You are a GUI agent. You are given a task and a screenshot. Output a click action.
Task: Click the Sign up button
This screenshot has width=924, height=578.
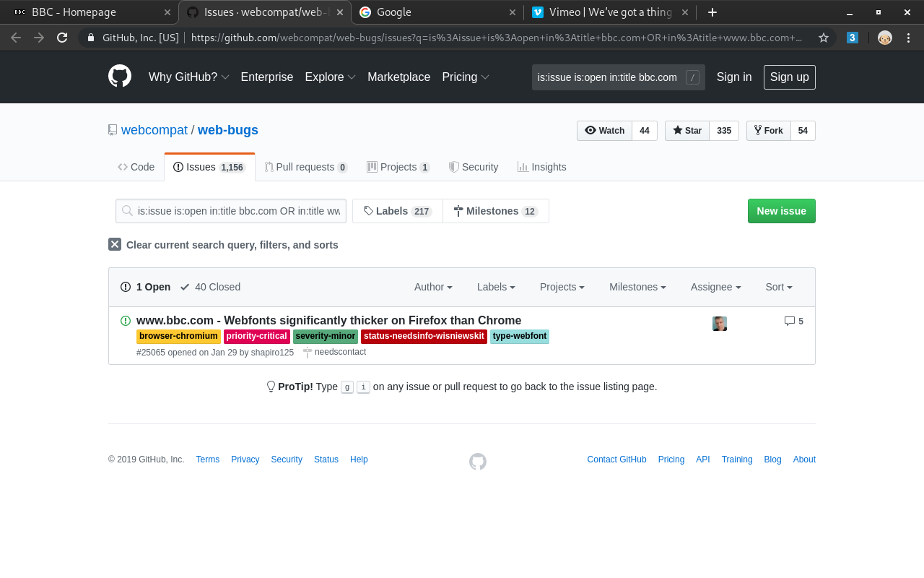[790, 77]
